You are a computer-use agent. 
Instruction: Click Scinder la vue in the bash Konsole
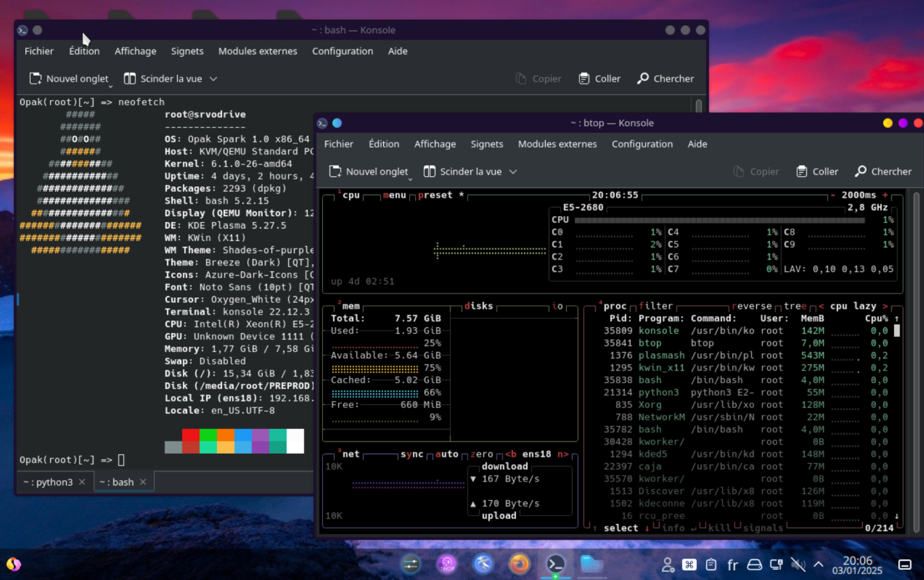pos(163,79)
